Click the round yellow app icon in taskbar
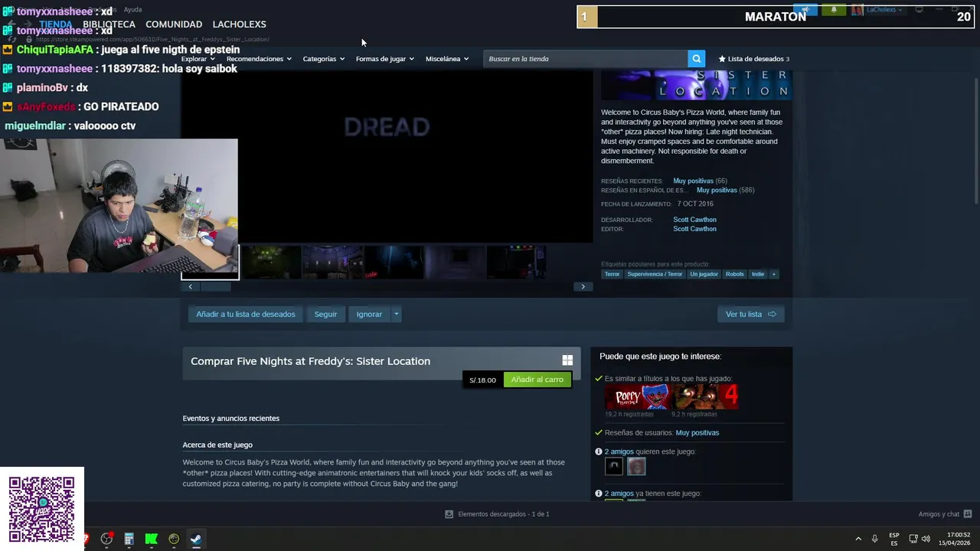This screenshot has width=980, height=551. click(174, 539)
